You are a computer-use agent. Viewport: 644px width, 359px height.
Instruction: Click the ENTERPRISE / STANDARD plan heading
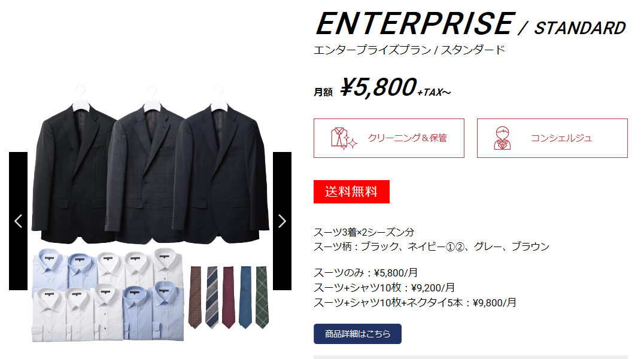[470, 24]
